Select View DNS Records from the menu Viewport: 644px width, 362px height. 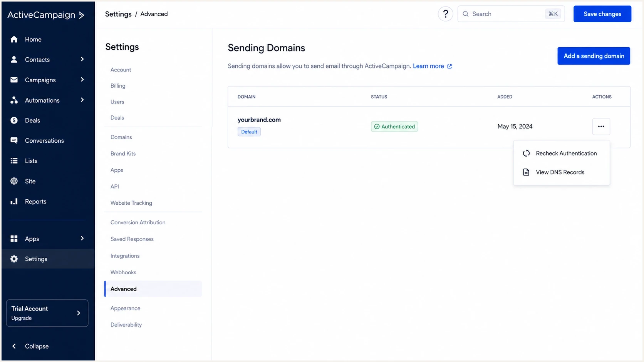click(x=562, y=172)
